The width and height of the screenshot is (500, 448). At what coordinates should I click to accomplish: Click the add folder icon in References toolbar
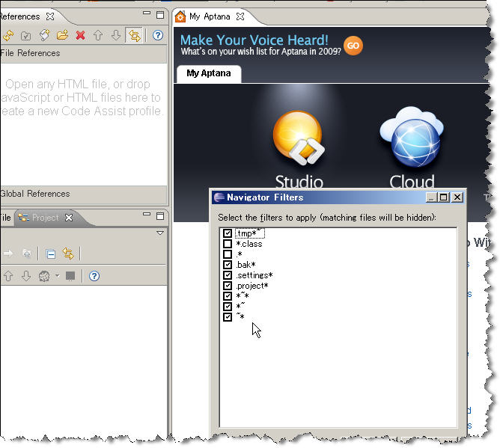[x=63, y=35]
